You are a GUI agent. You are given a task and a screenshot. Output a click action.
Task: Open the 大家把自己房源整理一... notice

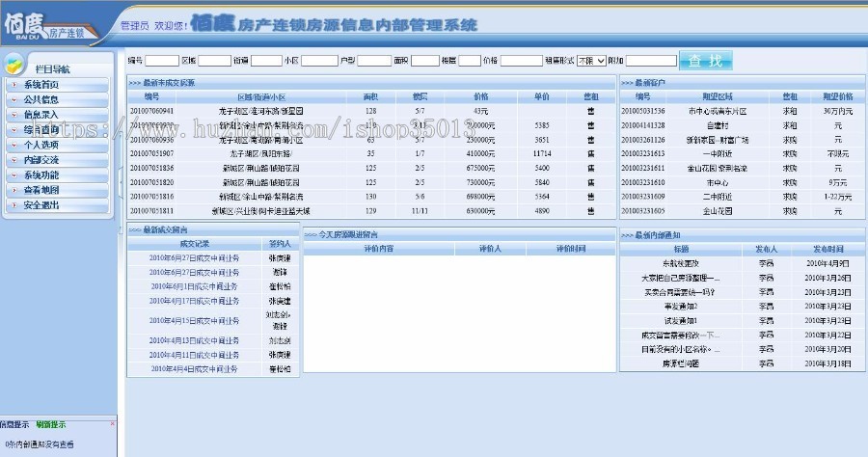pos(680,278)
